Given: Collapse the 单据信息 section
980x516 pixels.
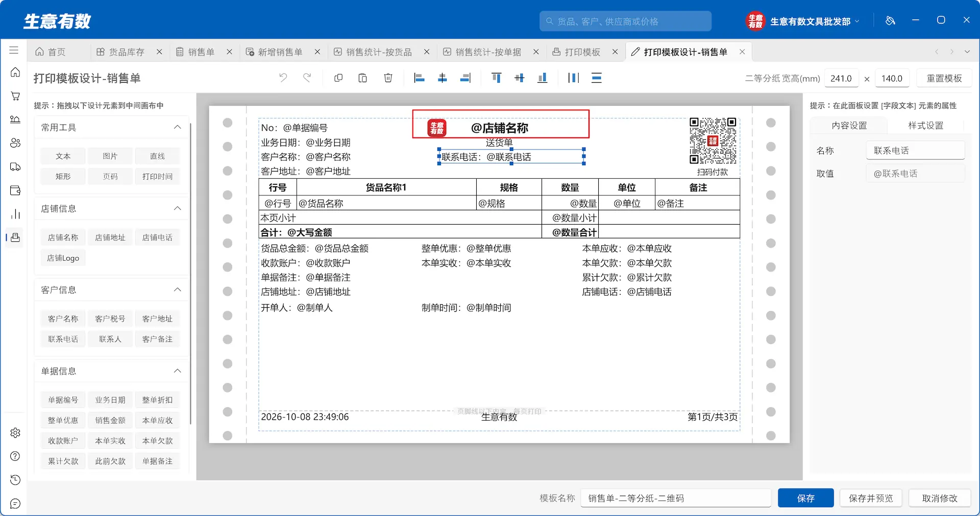Looking at the screenshot, I should coord(177,371).
